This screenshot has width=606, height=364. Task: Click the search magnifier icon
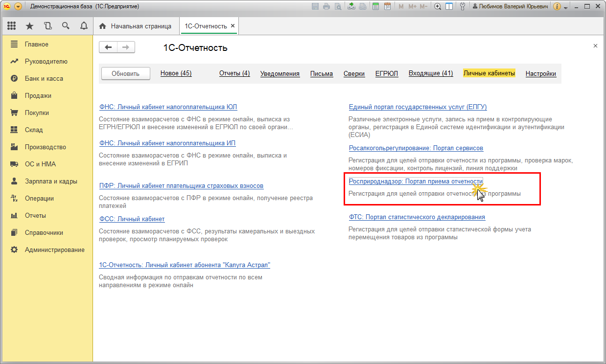[x=66, y=26]
